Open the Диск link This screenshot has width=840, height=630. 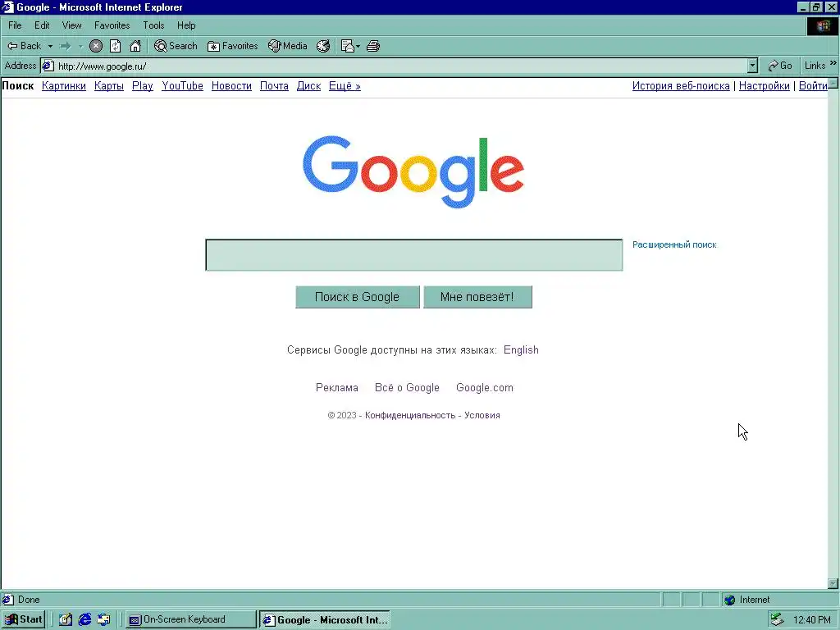pos(308,85)
